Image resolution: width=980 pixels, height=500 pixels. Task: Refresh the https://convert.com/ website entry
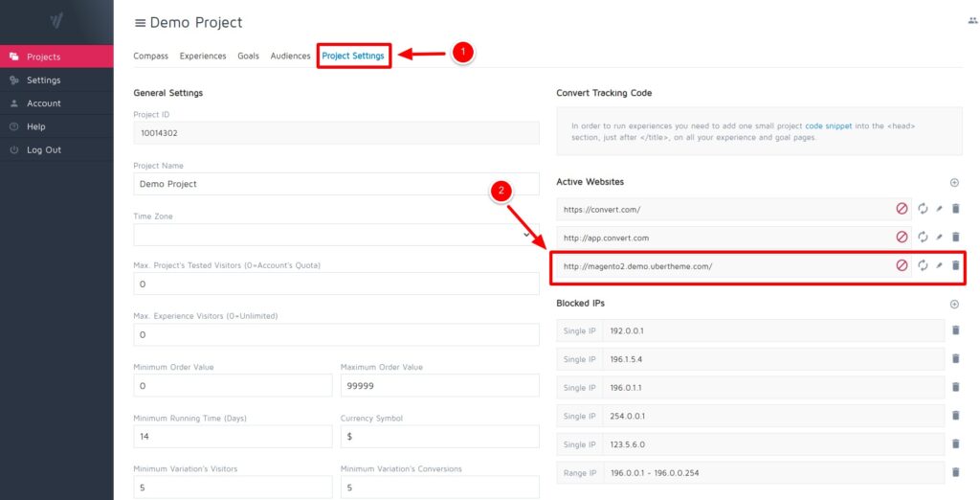(x=923, y=209)
